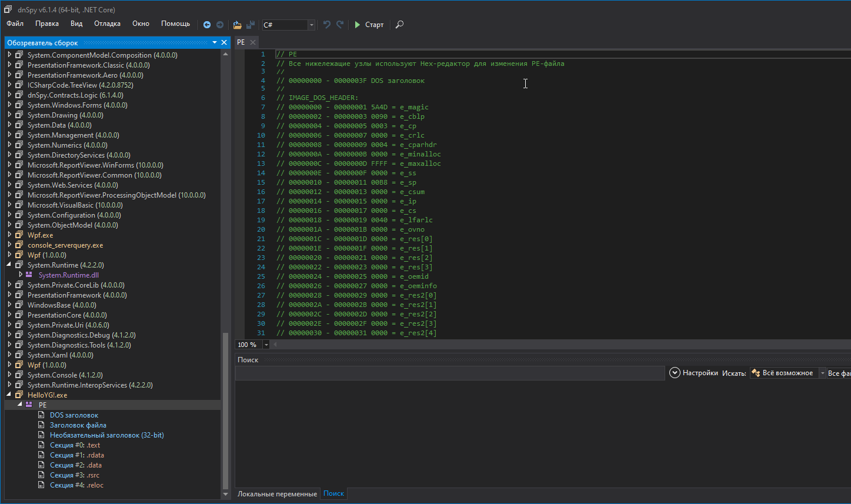Click the Поиск search input field
This screenshot has height=504, width=851.
pyautogui.click(x=450, y=373)
